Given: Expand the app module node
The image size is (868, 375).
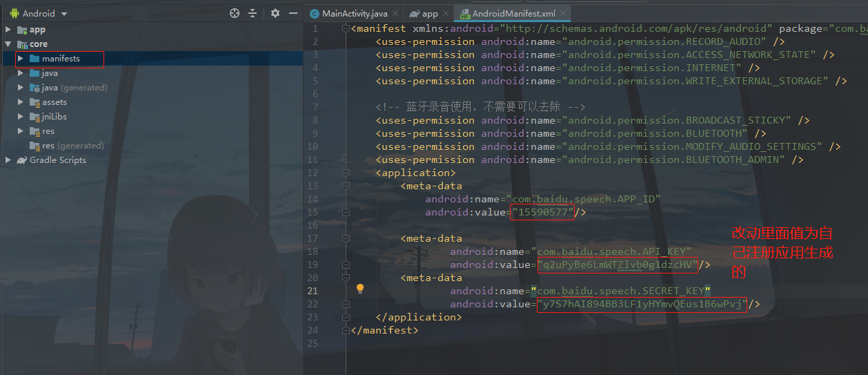Looking at the screenshot, I should point(8,30).
